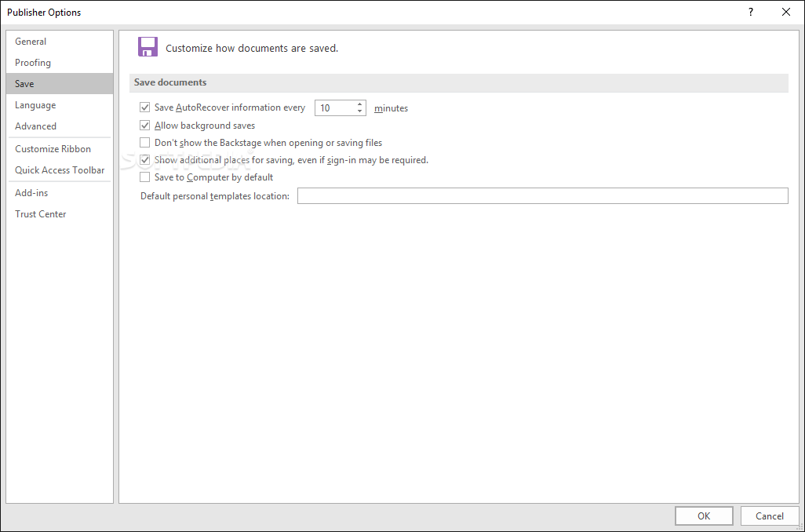Confirm settings with the OK button

tap(704, 516)
